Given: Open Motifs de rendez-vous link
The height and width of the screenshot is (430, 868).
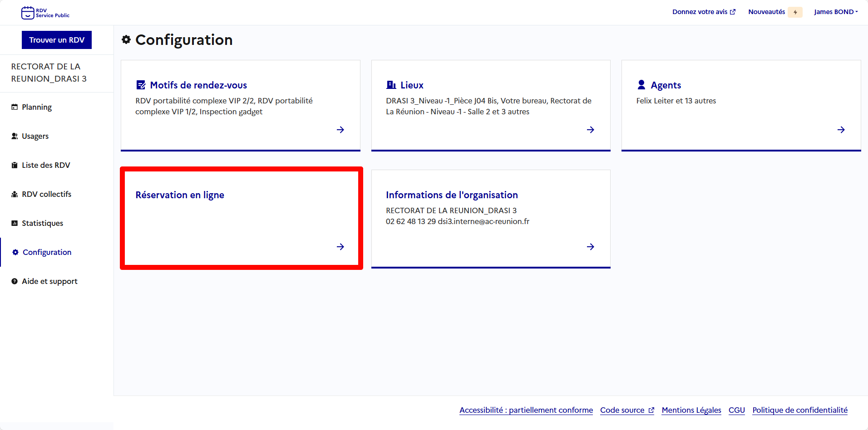Looking at the screenshot, I should point(198,85).
